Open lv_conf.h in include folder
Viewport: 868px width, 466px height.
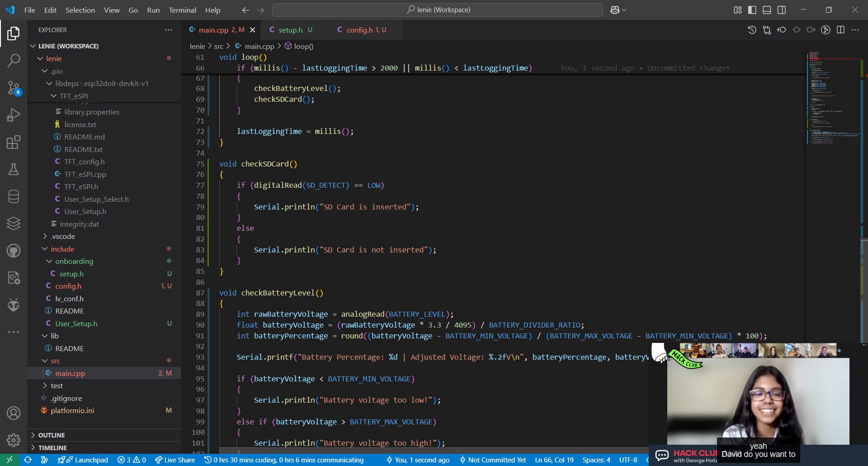pyautogui.click(x=69, y=299)
